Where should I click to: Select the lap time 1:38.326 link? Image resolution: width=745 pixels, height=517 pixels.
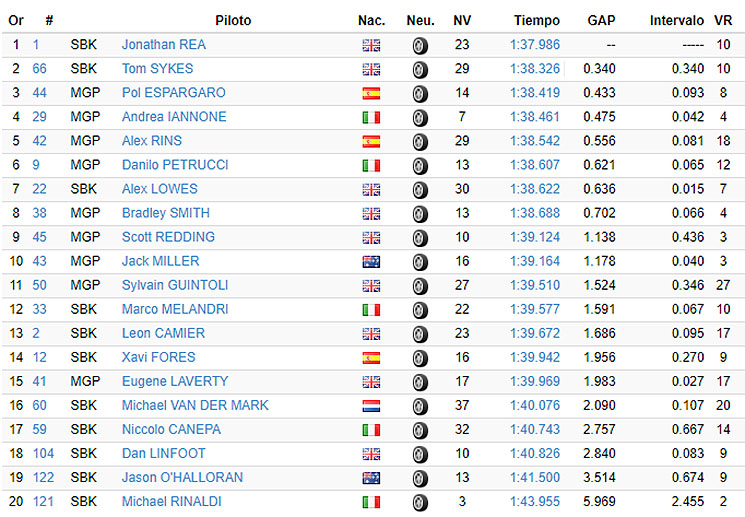pos(535,69)
